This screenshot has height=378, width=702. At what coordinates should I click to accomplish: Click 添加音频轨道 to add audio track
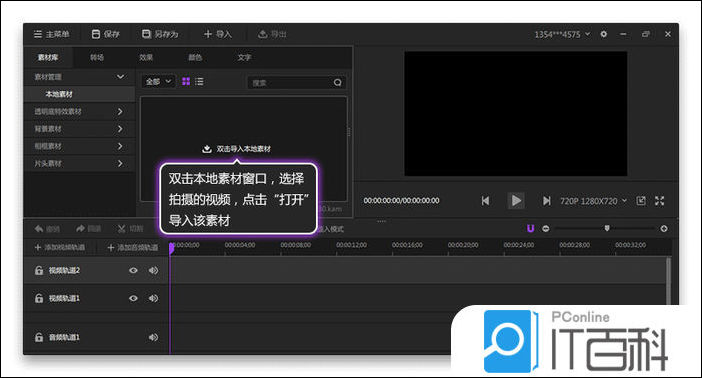coord(133,247)
